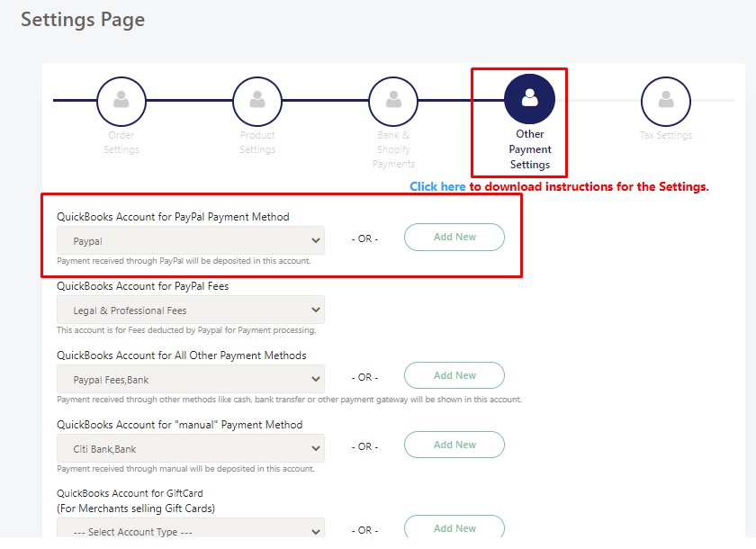This screenshot has width=756, height=549.
Task: Follow the 'Click here' instructions link
Action: pyautogui.click(x=437, y=186)
